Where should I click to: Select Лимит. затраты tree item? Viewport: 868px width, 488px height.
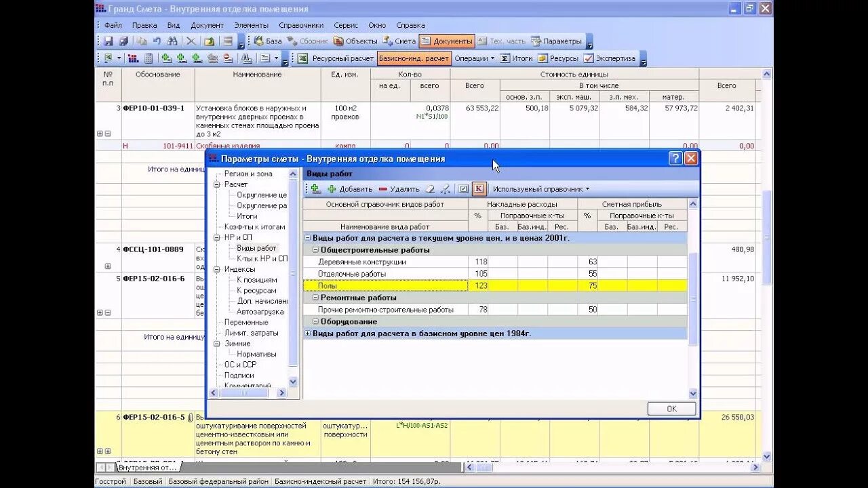(x=251, y=333)
